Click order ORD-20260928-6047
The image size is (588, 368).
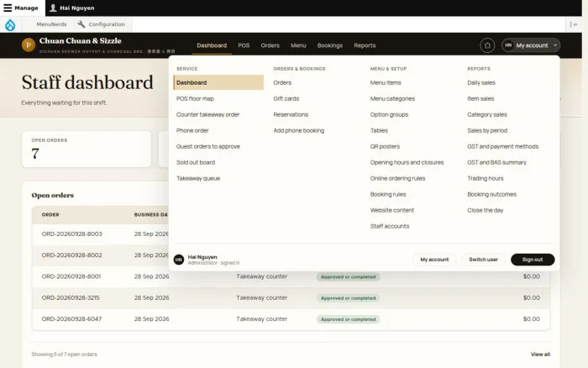point(71,319)
